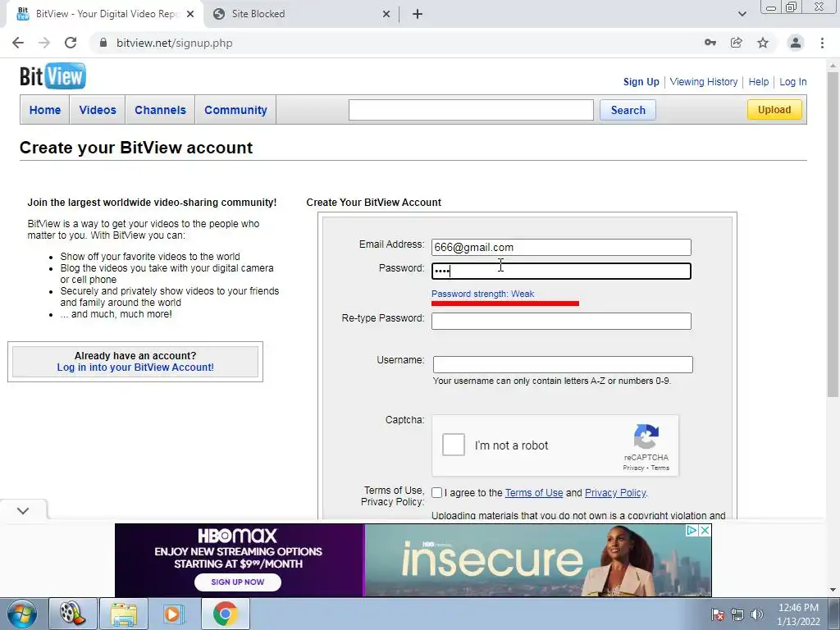This screenshot has width=840, height=630.
Task: Open the Viewing History link
Action: pyautogui.click(x=703, y=82)
